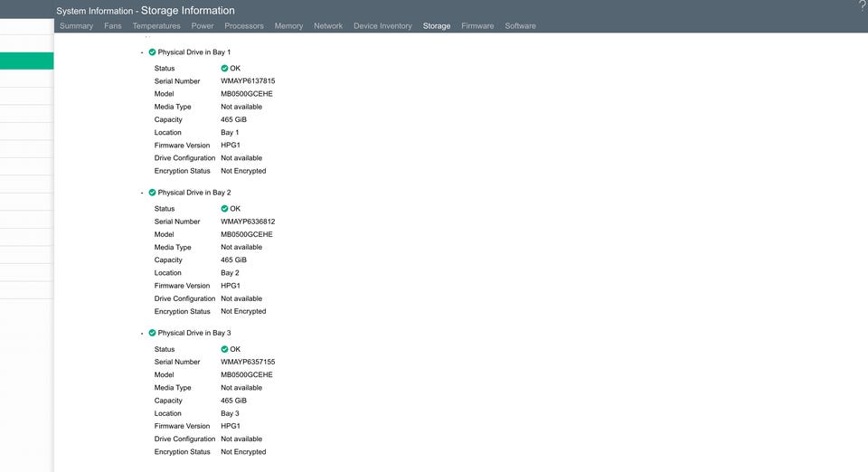
Task: Switch to the Fans tab
Action: (x=113, y=26)
